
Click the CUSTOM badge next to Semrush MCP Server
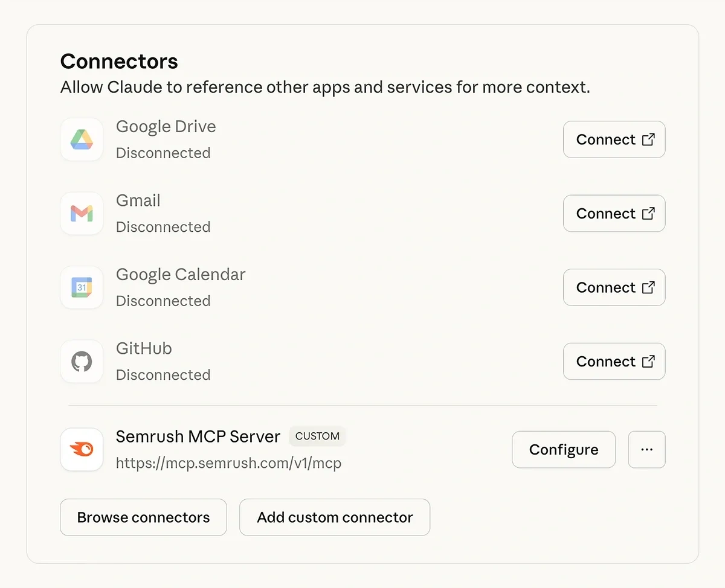coord(317,436)
